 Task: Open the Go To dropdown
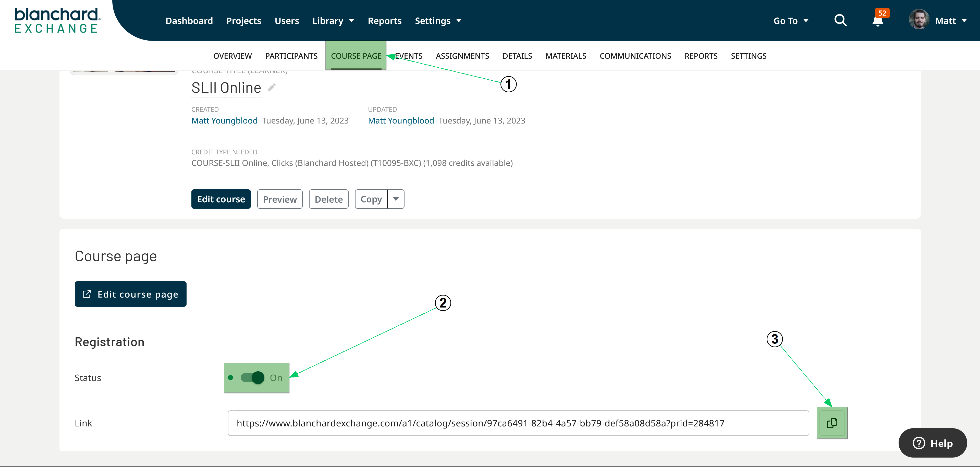point(791,20)
